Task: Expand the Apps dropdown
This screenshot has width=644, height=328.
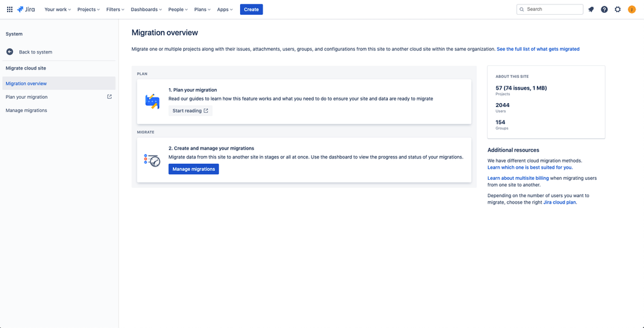Action: [225, 10]
